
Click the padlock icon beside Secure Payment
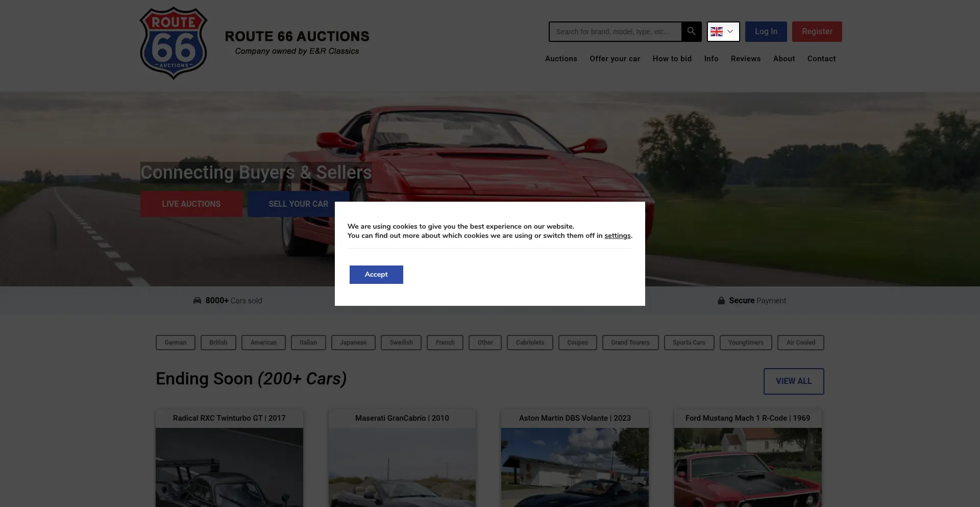coord(721,301)
